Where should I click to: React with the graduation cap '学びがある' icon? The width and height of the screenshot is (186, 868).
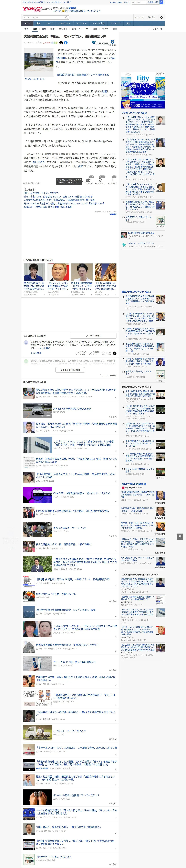click(x=89, y=180)
